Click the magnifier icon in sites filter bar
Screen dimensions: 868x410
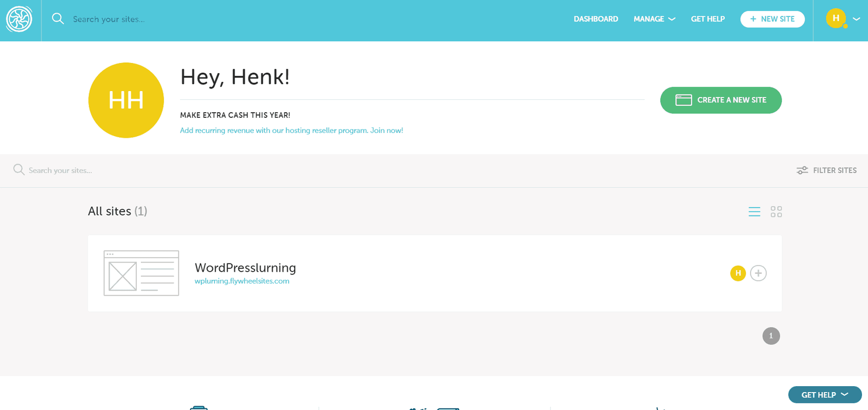coord(19,170)
